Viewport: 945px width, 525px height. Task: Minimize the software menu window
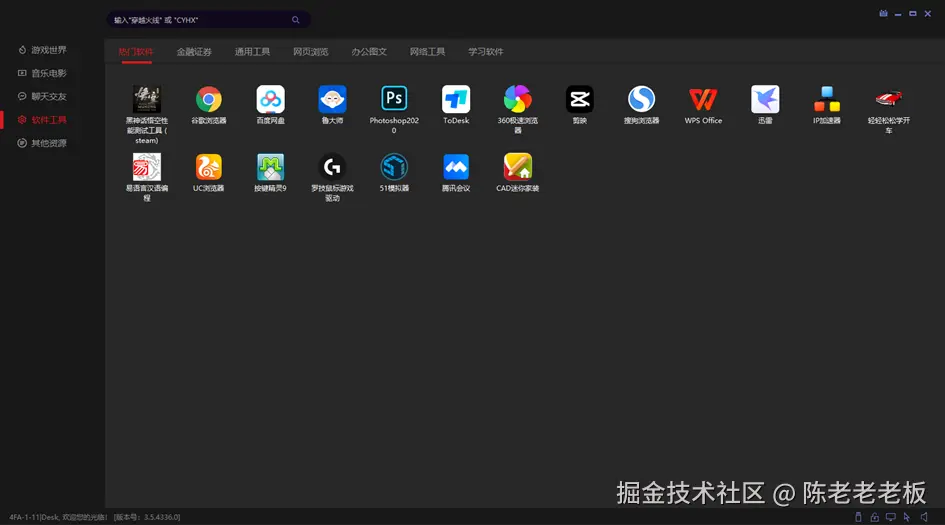[898, 13]
